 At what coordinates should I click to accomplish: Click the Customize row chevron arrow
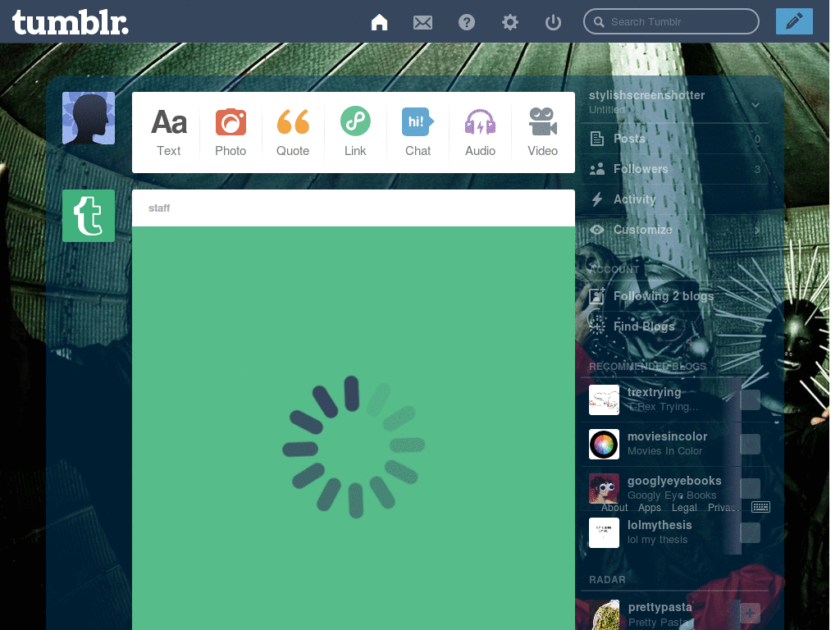click(x=757, y=231)
